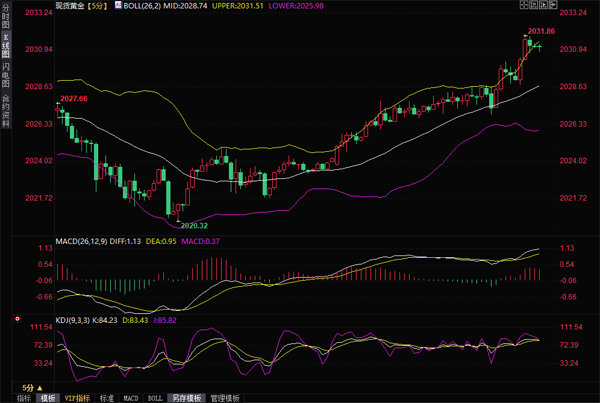Screen dimensions: 600x403
Task: Expand the 5分 period selector arrow
Action: pyautogui.click(x=40, y=388)
